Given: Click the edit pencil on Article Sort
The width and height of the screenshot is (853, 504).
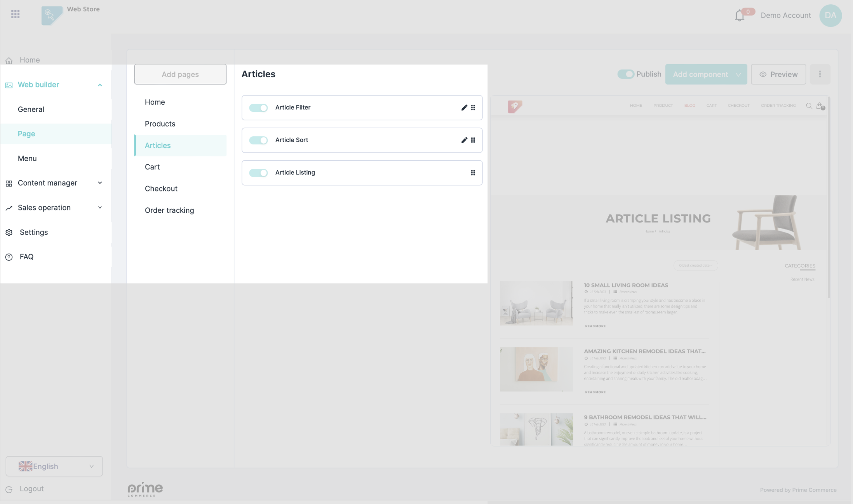Looking at the screenshot, I should click(x=464, y=140).
